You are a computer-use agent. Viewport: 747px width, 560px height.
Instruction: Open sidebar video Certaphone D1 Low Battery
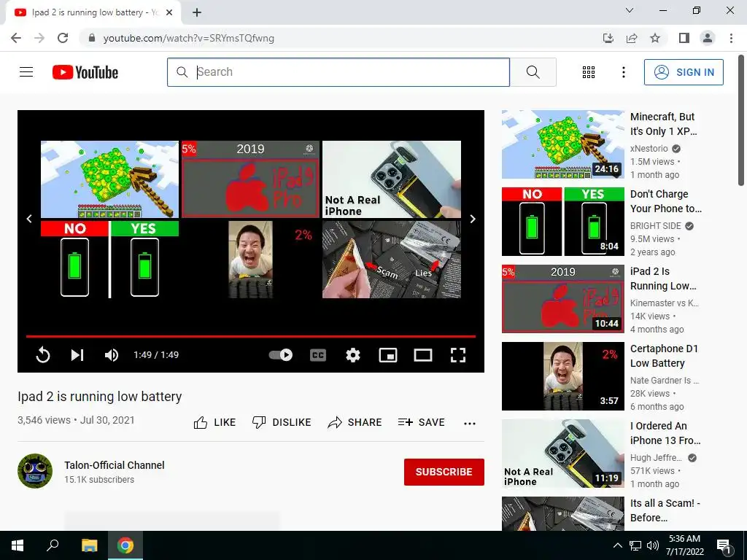pyautogui.click(x=664, y=356)
